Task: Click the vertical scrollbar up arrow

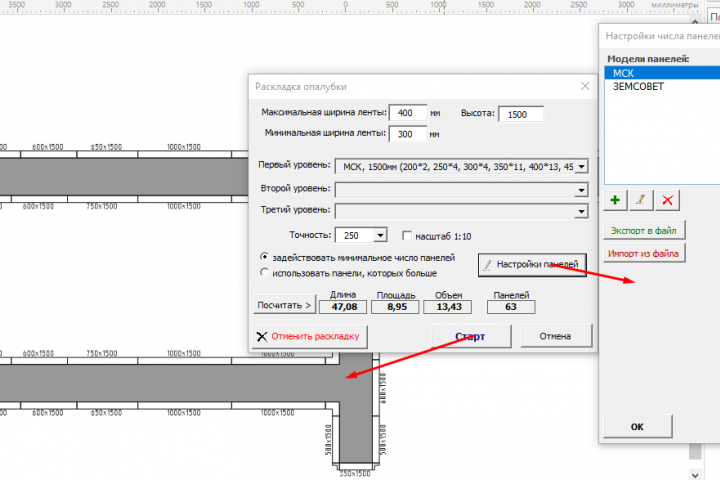Action: tap(695, 22)
